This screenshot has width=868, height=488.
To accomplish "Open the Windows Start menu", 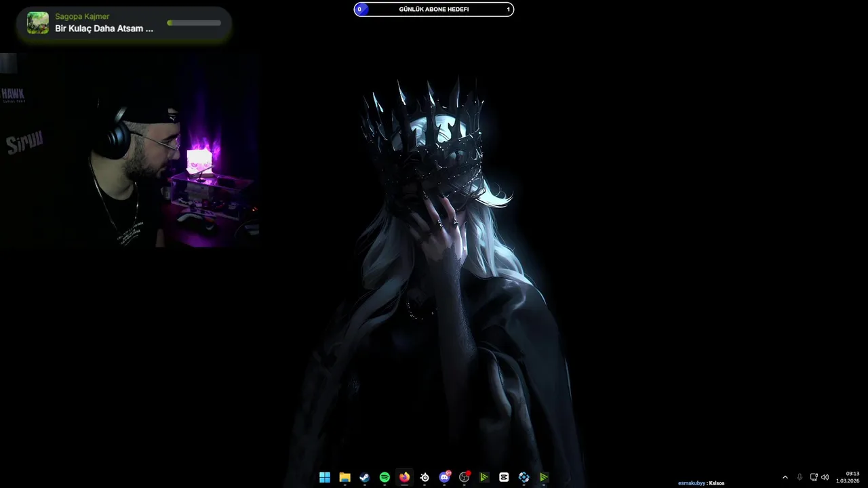I will click(325, 477).
